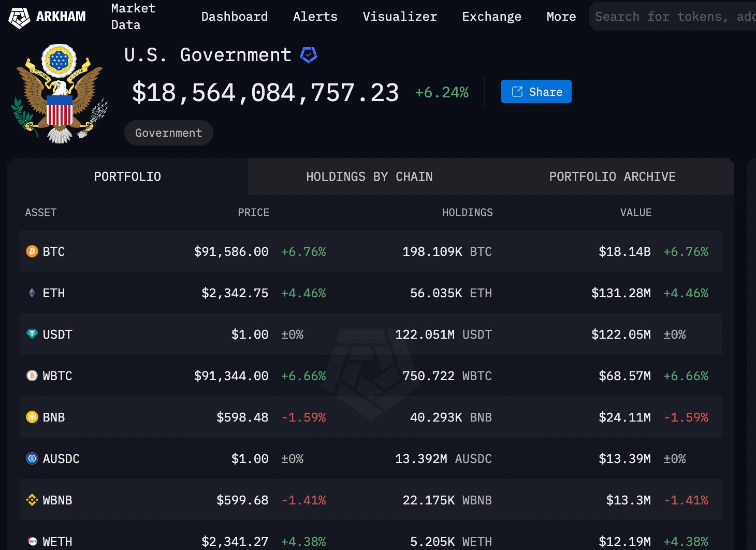
Task: Open the Arkham logo home link
Action: coord(47,17)
